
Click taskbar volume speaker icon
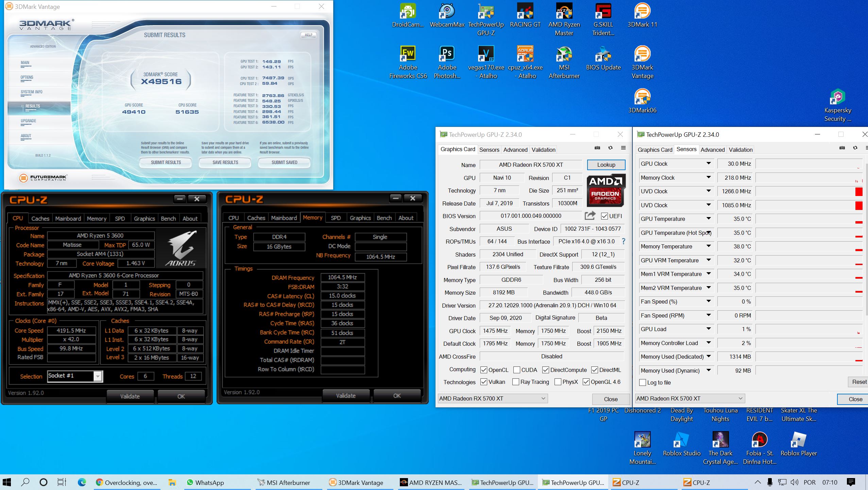tap(795, 482)
